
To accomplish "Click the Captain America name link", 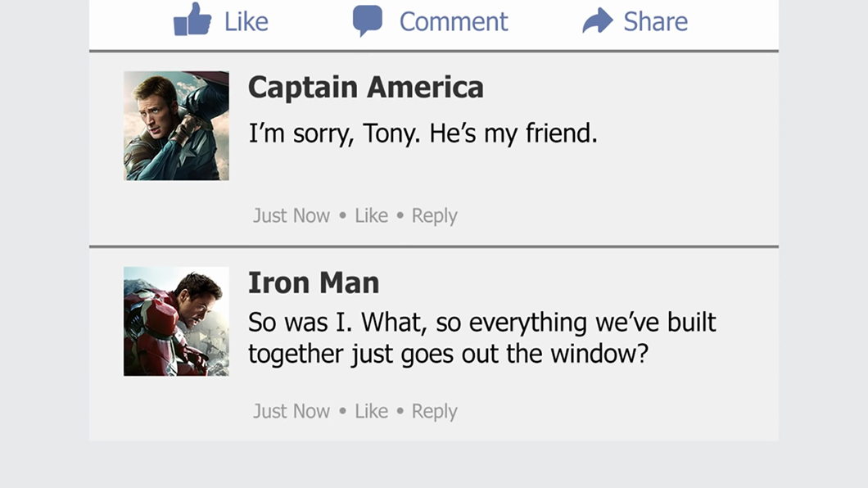I will click(365, 87).
